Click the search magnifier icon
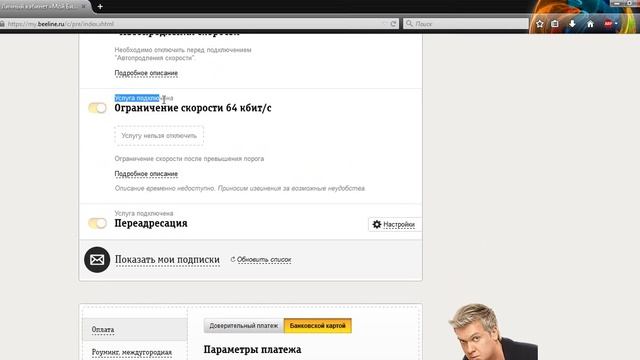Screen dimensions: 640x360 click(x=409, y=24)
